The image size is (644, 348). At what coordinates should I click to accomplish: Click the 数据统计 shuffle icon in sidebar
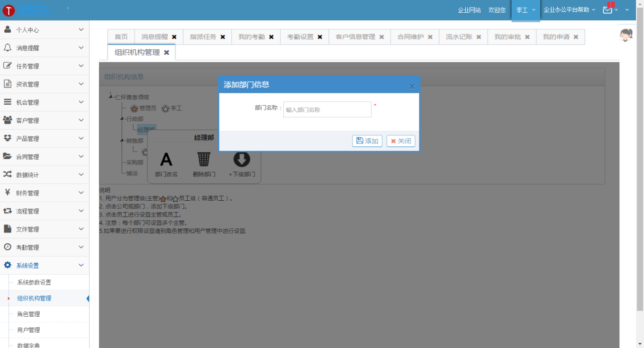click(x=8, y=174)
